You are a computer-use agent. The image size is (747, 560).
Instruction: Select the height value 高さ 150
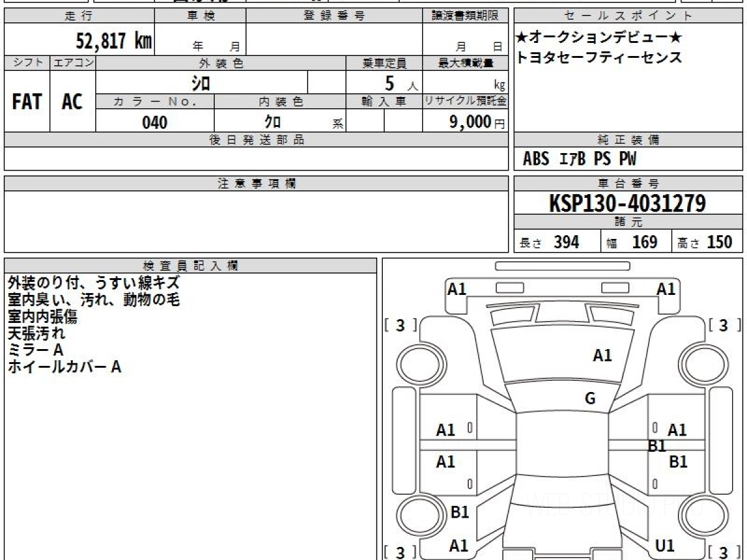(x=705, y=243)
